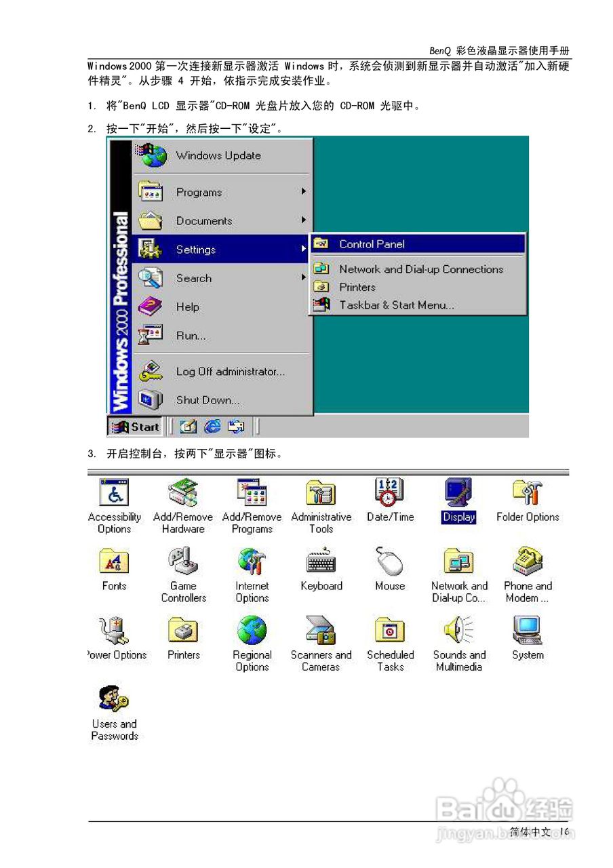Image resolution: width=613 pixels, height=868 pixels.
Task: Select Control Panel in Settings submenu
Action: [x=418, y=244]
